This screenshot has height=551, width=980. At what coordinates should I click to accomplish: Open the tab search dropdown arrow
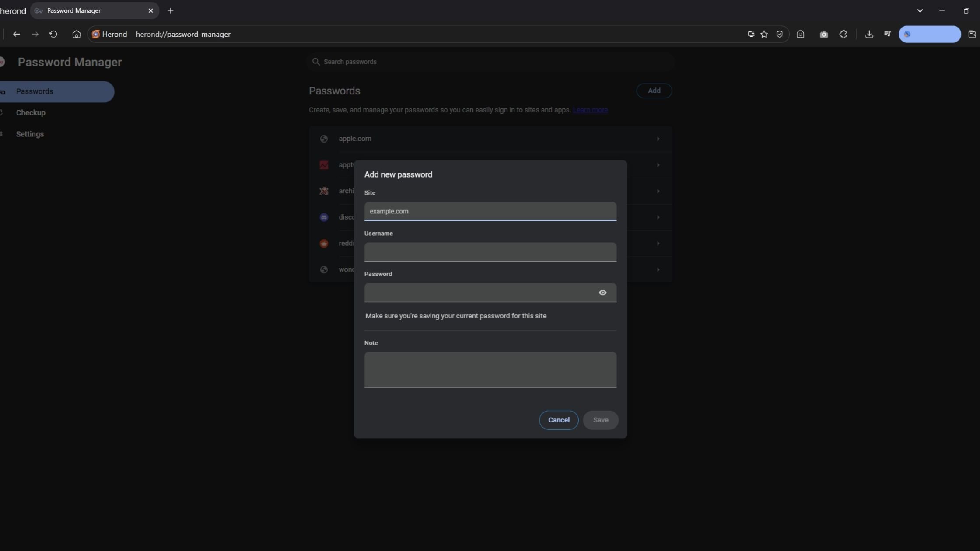pos(920,10)
